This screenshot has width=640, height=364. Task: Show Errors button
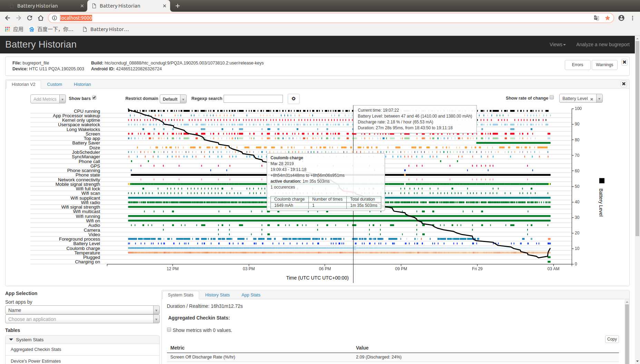click(x=578, y=65)
